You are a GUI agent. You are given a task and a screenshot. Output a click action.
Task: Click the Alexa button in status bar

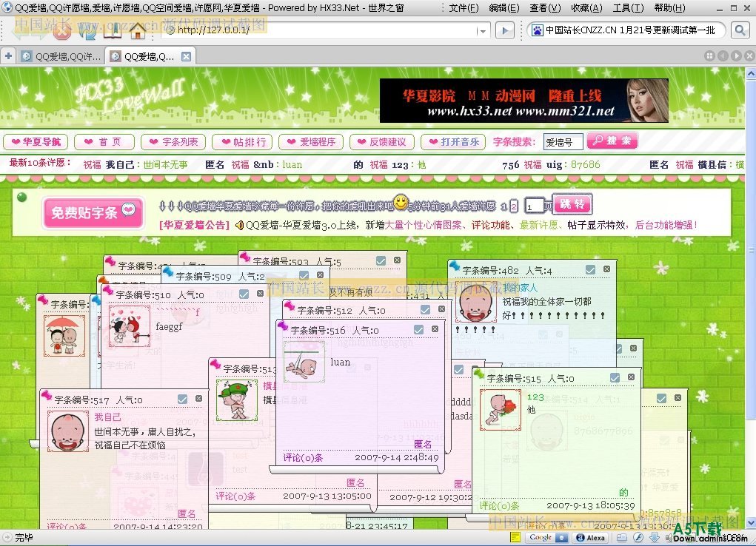tap(591, 537)
